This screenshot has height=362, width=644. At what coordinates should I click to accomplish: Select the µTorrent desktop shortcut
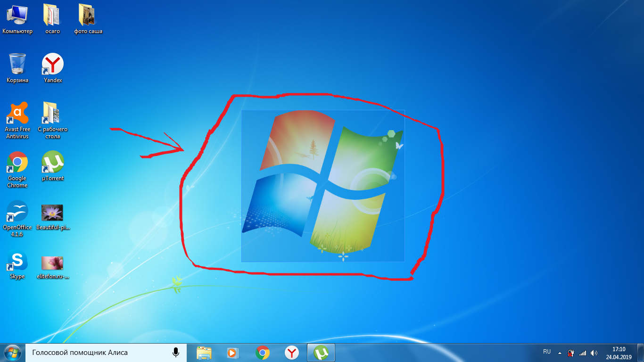[52, 166]
